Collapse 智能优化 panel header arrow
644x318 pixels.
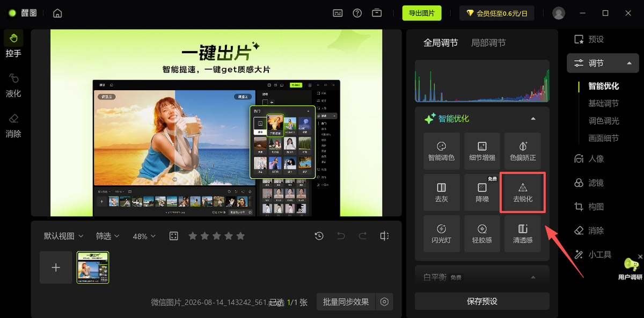533,118
